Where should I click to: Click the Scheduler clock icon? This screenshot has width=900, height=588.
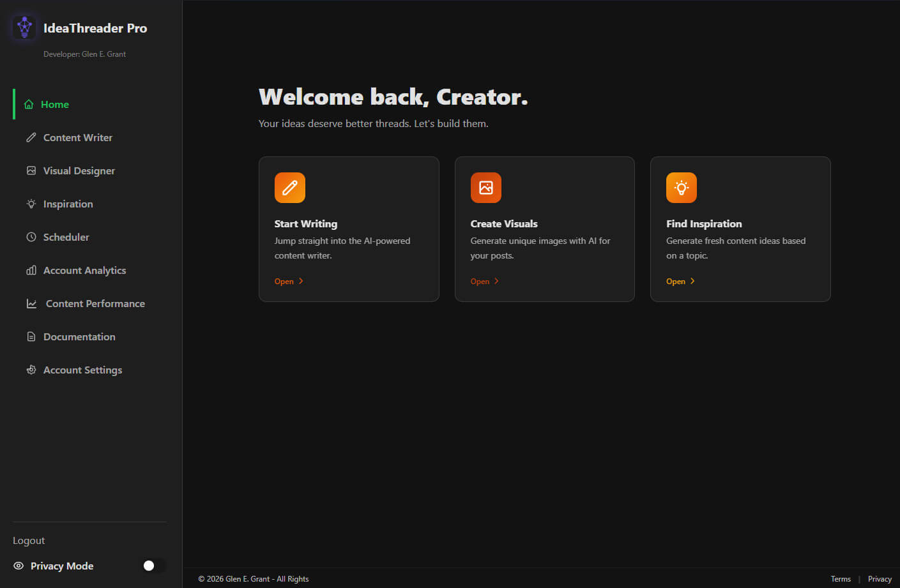coord(31,237)
